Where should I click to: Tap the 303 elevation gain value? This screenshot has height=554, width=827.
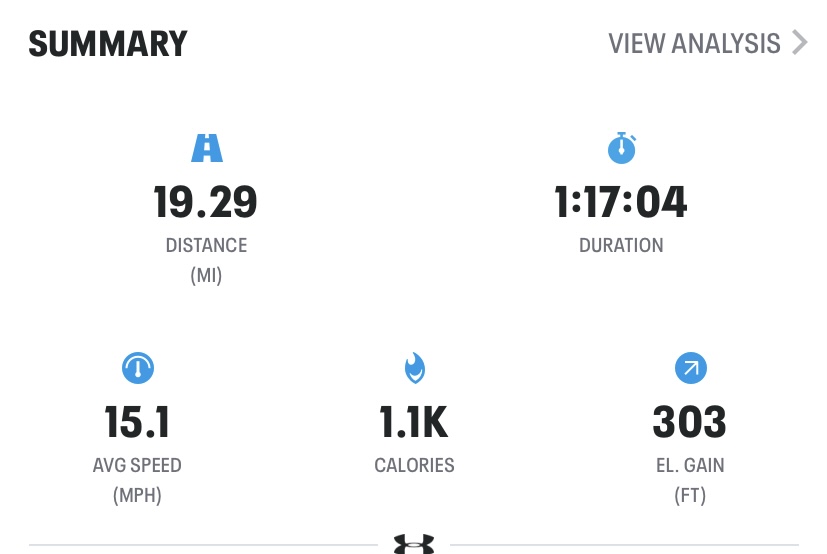point(689,422)
